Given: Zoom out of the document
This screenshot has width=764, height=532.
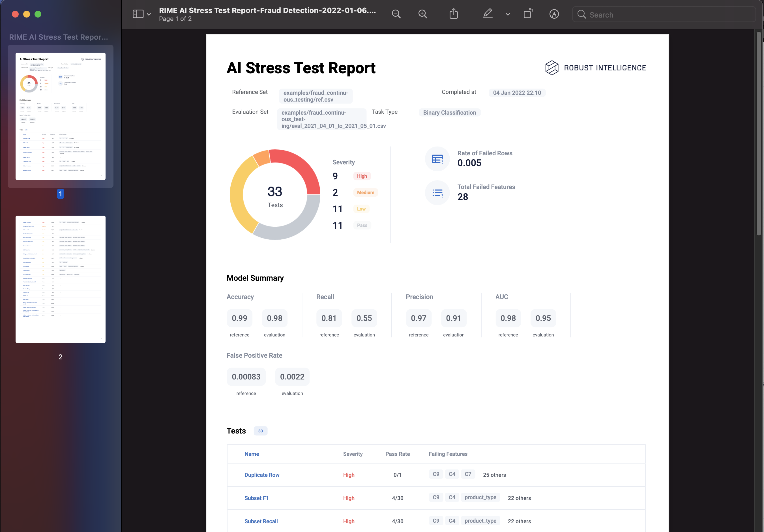Looking at the screenshot, I should pyautogui.click(x=396, y=14).
